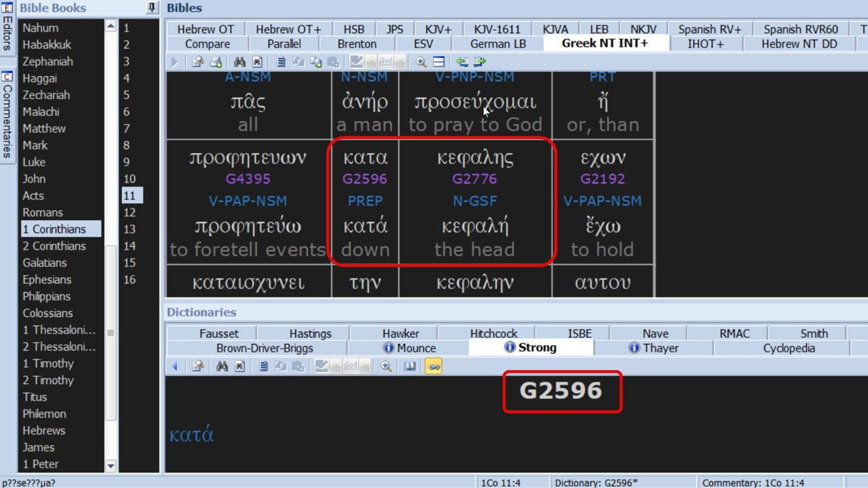Toggle the pin on the Bible Books panel

click(x=152, y=8)
